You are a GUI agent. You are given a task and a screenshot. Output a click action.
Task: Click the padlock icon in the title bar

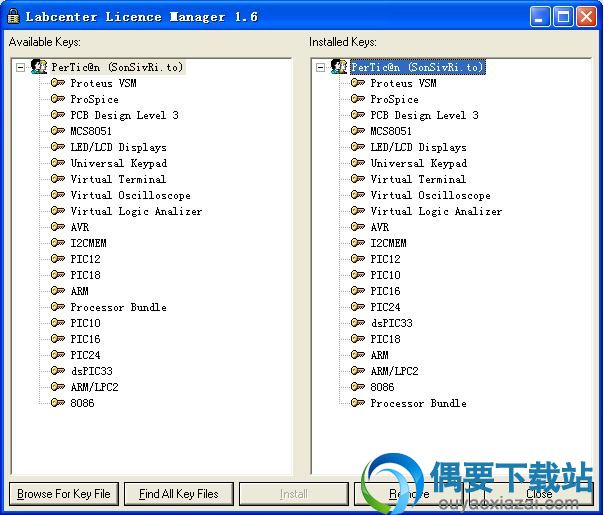click(x=13, y=16)
